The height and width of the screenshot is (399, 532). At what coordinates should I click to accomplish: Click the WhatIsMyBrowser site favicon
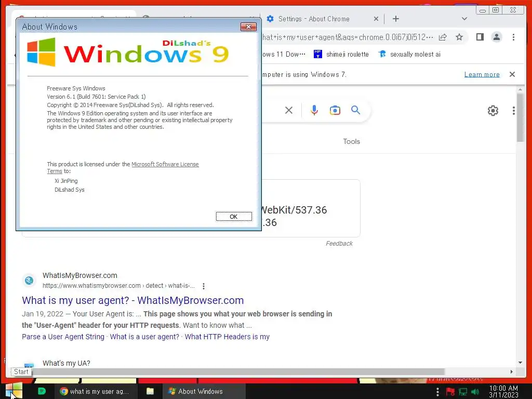click(x=29, y=280)
